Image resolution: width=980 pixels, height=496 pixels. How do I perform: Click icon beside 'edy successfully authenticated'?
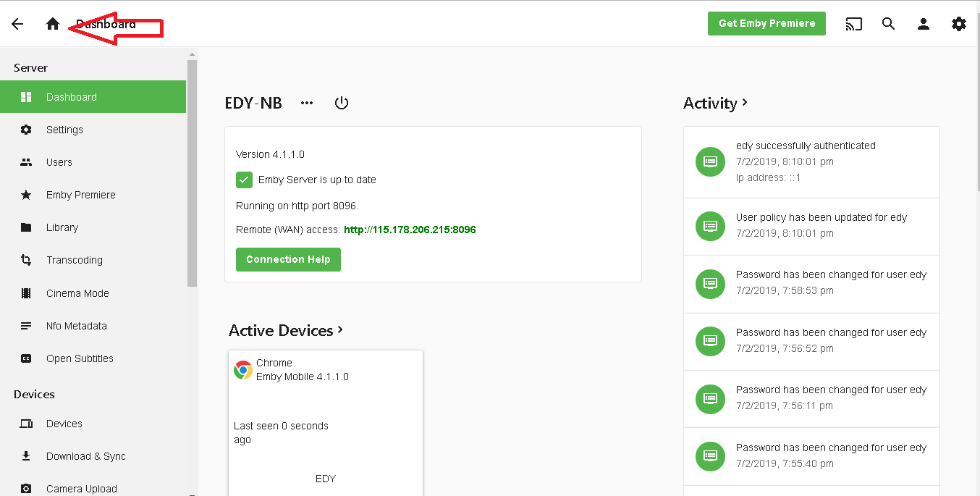tap(711, 161)
